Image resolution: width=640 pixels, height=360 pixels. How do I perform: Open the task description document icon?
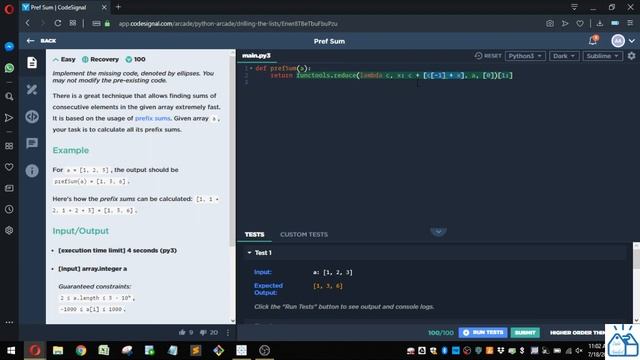click(x=32, y=62)
